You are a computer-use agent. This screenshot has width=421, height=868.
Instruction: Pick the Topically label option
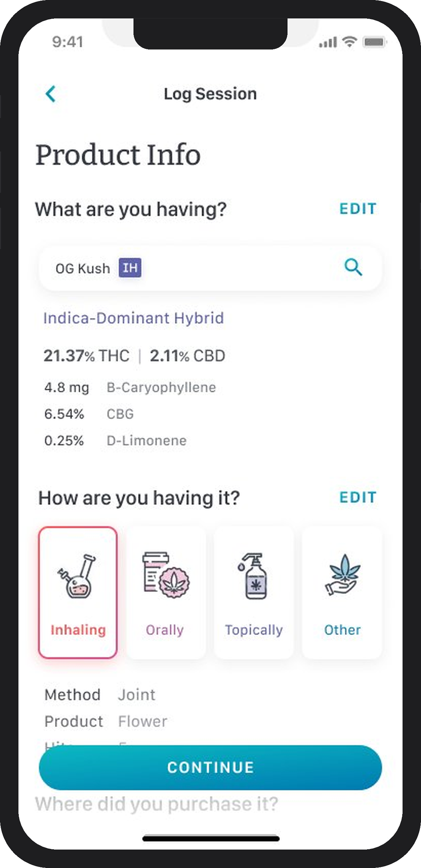click(x=254, y=630)
